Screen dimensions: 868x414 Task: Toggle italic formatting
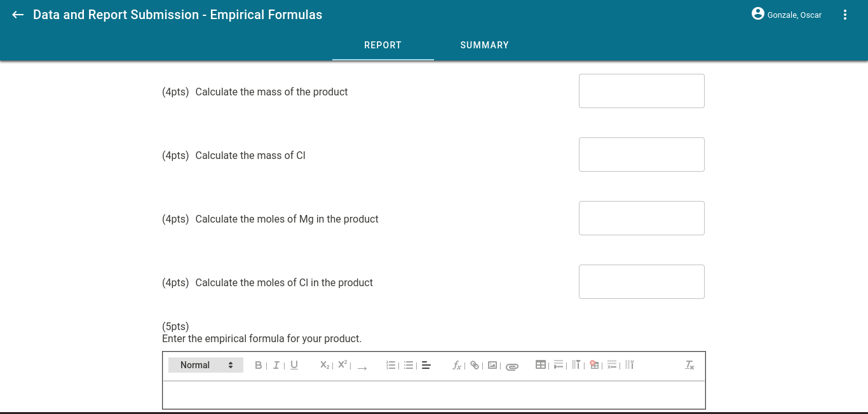click(276, 364)
